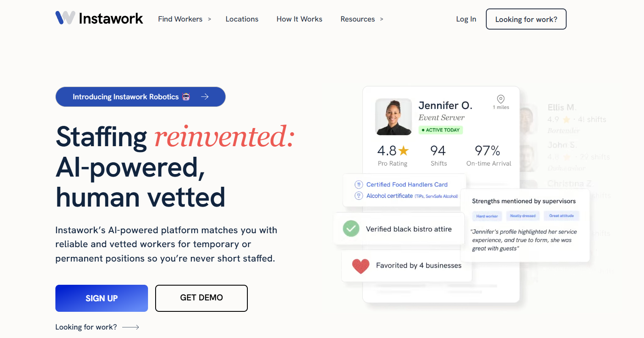The height and width of the screenshot is (338, 644).
Task: Click the ACTIVE TODAY badge
Action: click(x=441, y=130)
